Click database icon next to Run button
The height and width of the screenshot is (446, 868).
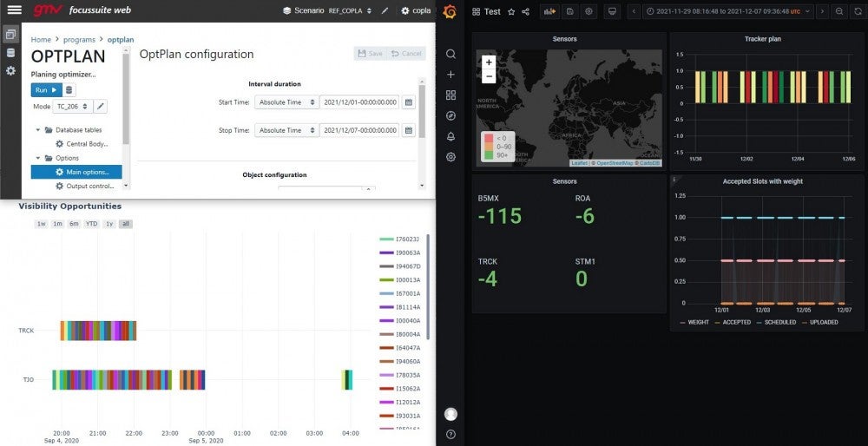click(69, 89)
